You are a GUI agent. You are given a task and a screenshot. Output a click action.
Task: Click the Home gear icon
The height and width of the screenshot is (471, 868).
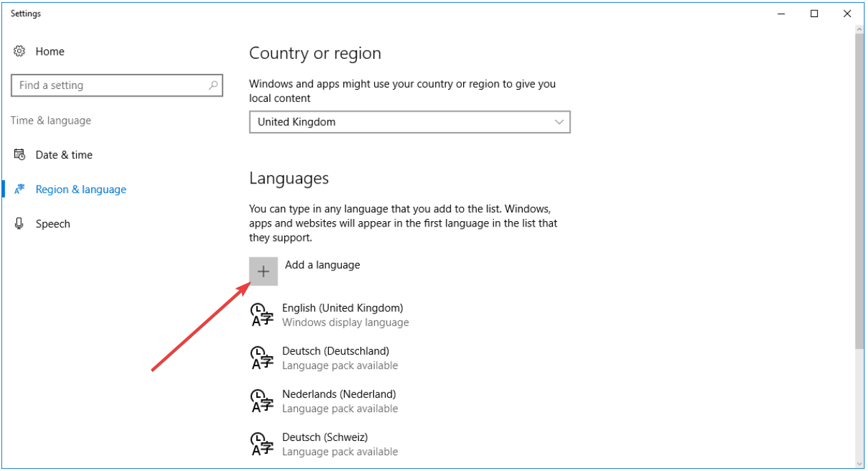tap(19, 51)
